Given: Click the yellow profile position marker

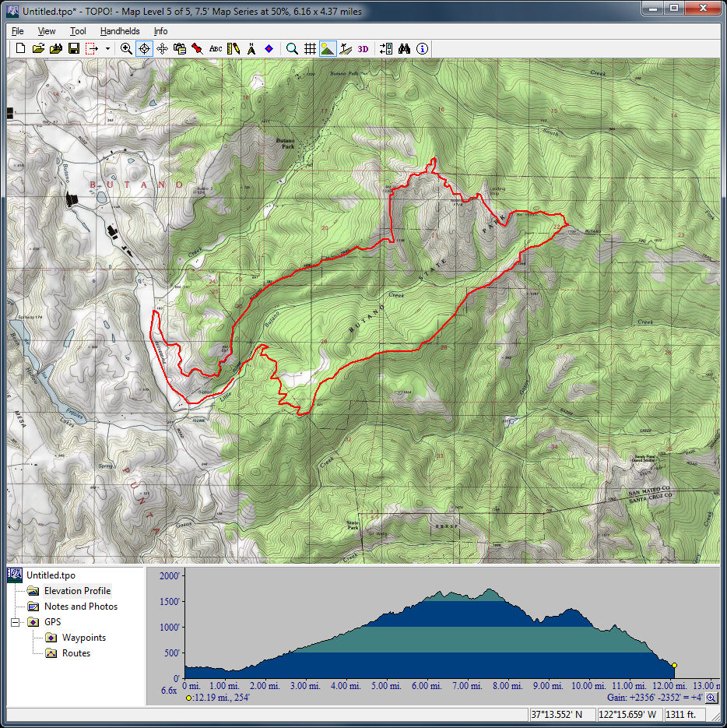Looking at the screenshot, I should click(x=674, y=666).
